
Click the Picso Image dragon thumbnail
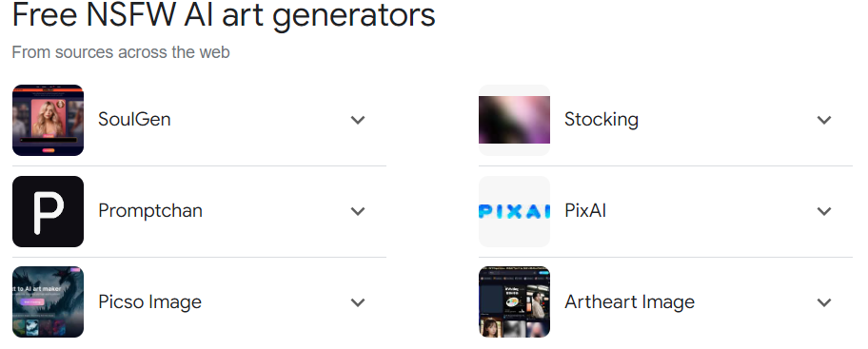[49, 302]
